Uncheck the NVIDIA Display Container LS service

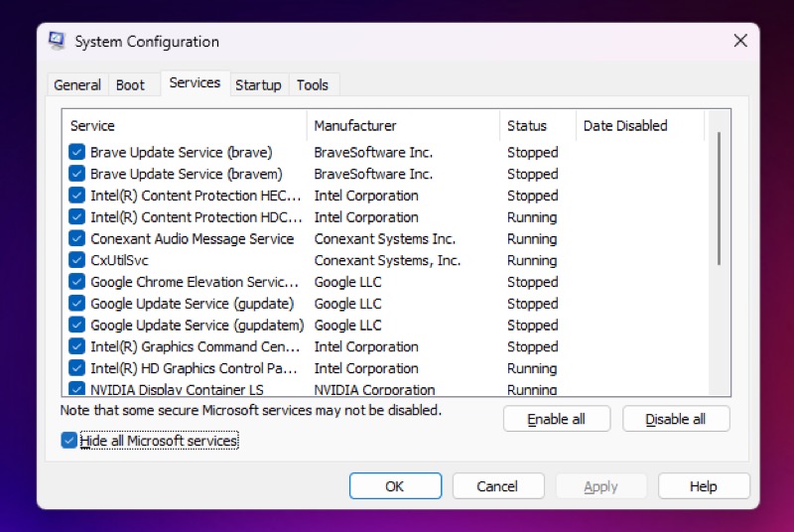pyautogui.click(x=76, y=389)
